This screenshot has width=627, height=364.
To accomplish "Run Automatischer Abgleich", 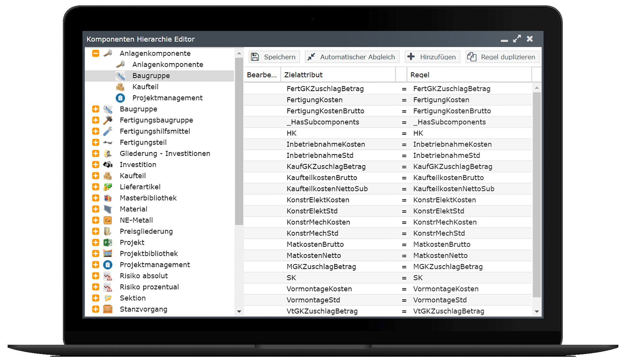I will [x=352, y=57].
